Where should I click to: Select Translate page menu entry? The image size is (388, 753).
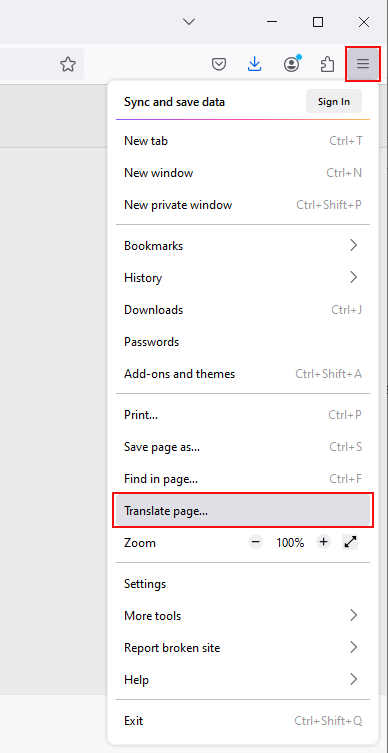click(243, 510)
